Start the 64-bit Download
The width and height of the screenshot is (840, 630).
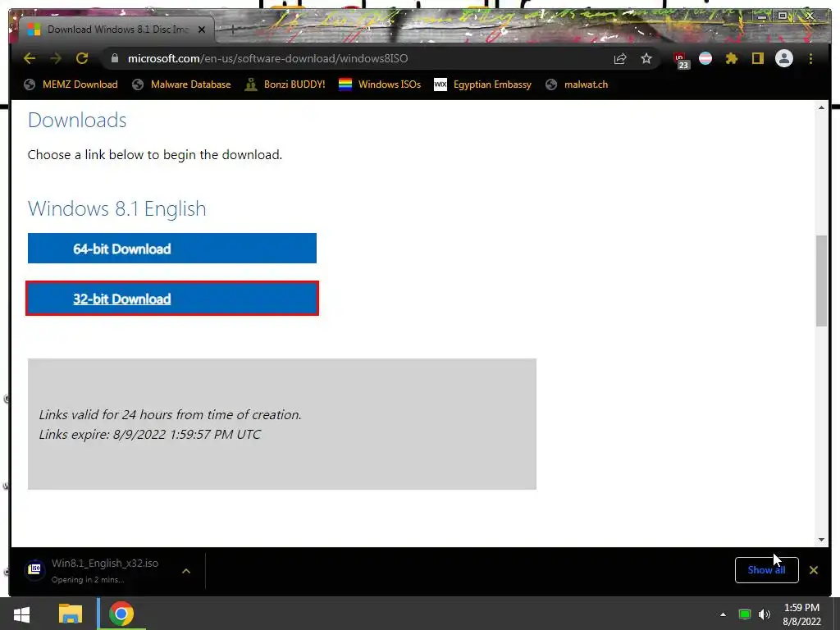tap(172, 249)
